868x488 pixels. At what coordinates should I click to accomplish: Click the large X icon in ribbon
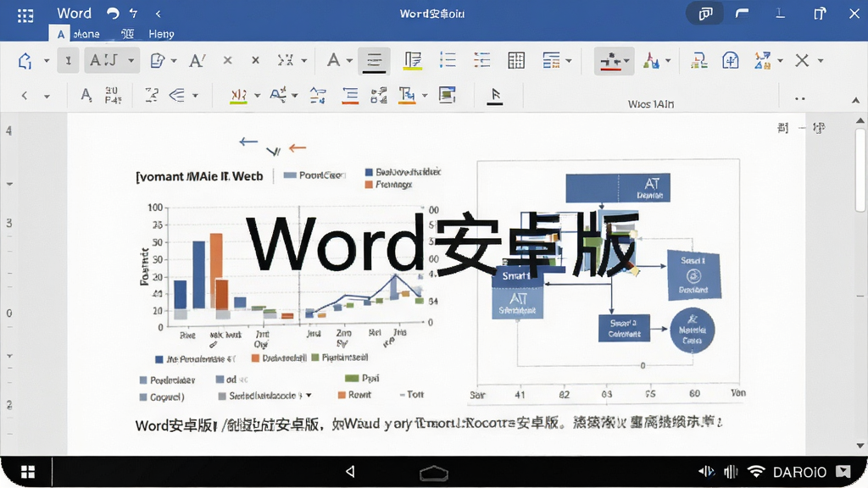[x=802, y=60]
